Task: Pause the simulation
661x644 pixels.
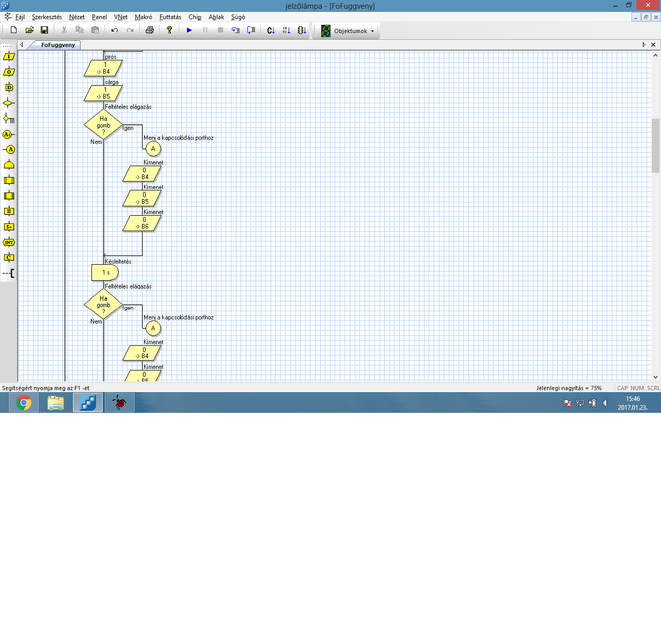Action: coord(205,30)
